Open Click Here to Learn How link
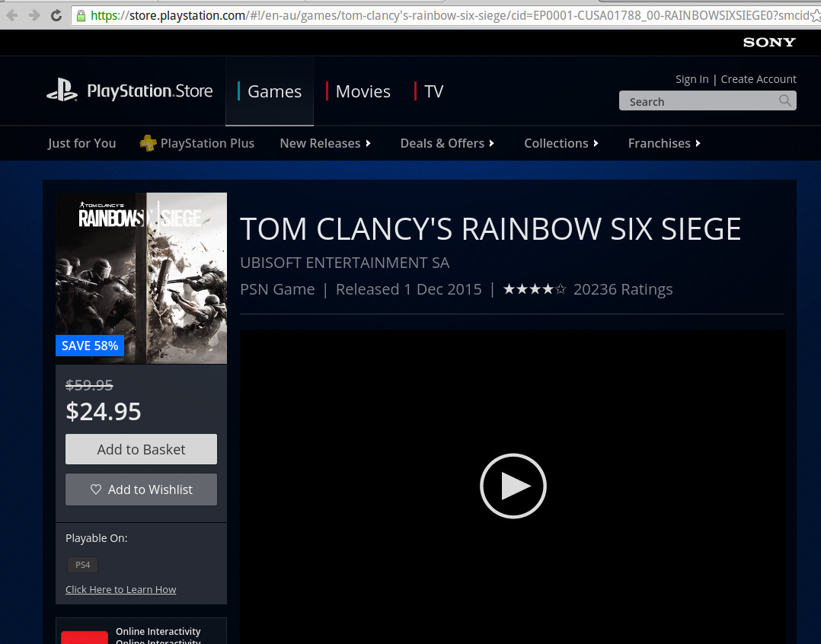821x644 pixels. coord(121,590)
